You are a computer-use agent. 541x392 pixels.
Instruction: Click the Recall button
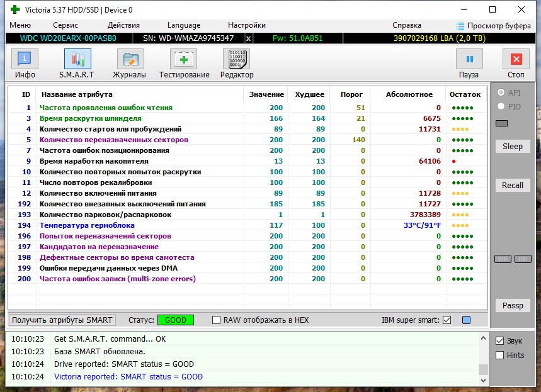[x=513, y=185]
